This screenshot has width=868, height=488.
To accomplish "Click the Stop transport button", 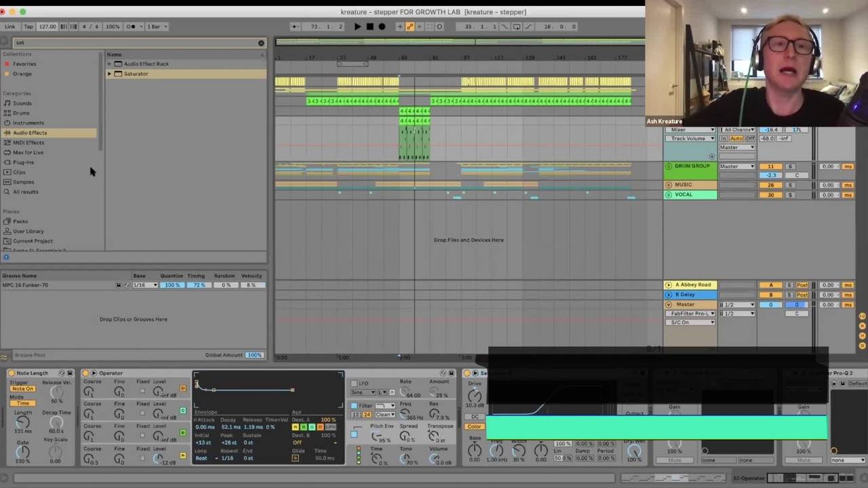I will pos(370,26).
